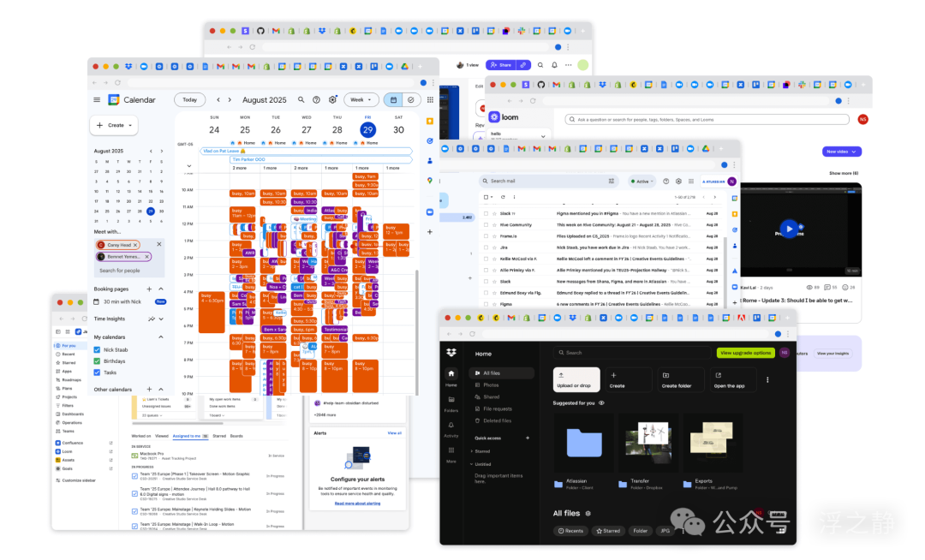Toggle Suggested for you visibility in Dropbox

pos(602,403)
